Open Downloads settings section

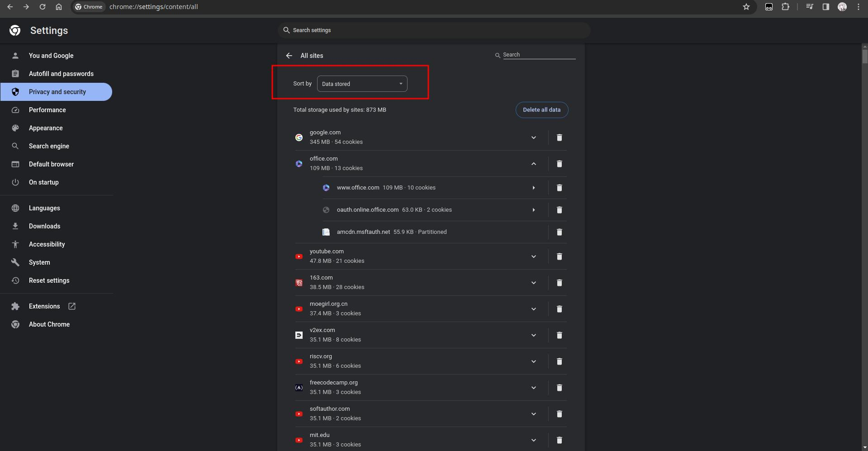tap(56, 226)
